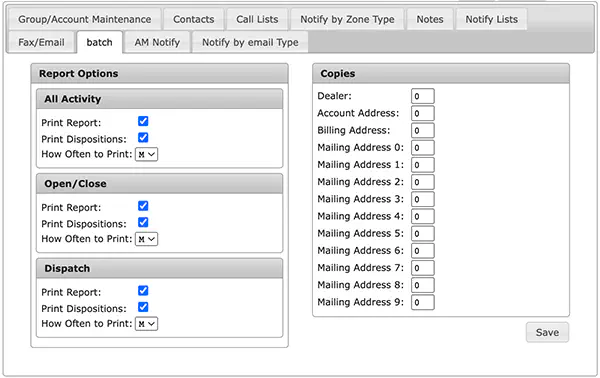Select the AM Notify tab
Screen dimensions: 600x378
157,42
